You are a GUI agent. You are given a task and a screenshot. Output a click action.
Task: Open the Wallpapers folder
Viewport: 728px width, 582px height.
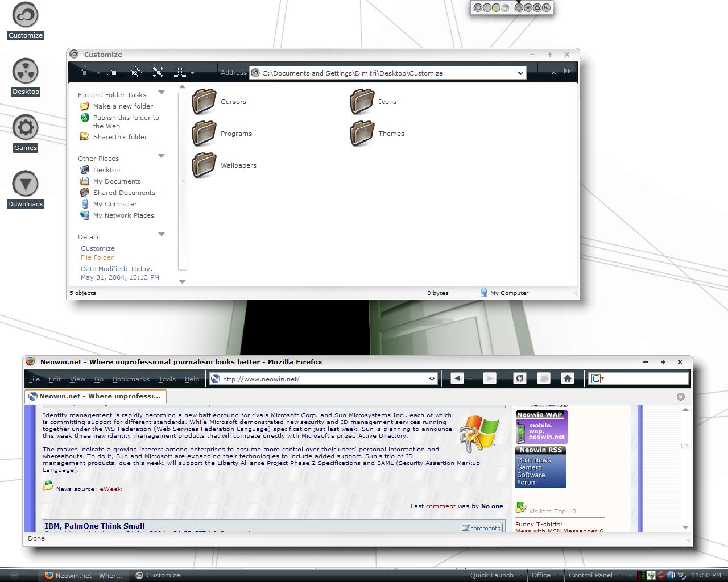click(204, 165)
